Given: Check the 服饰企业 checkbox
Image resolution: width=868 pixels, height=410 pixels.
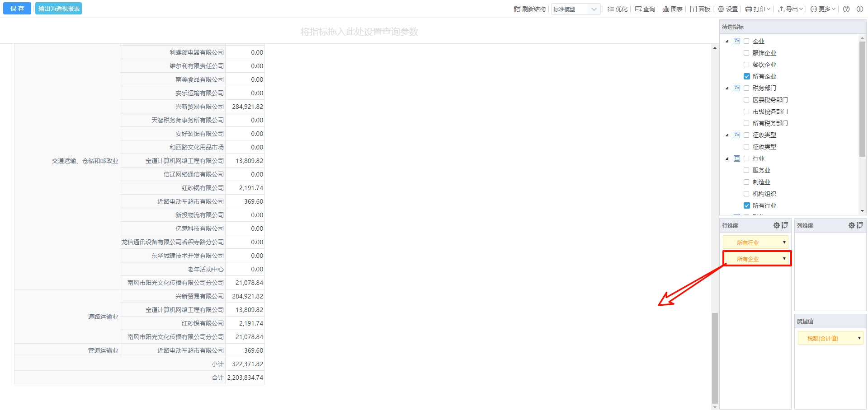Looking at the screenshot, I should pyautogui.click(x=746, y=53).
